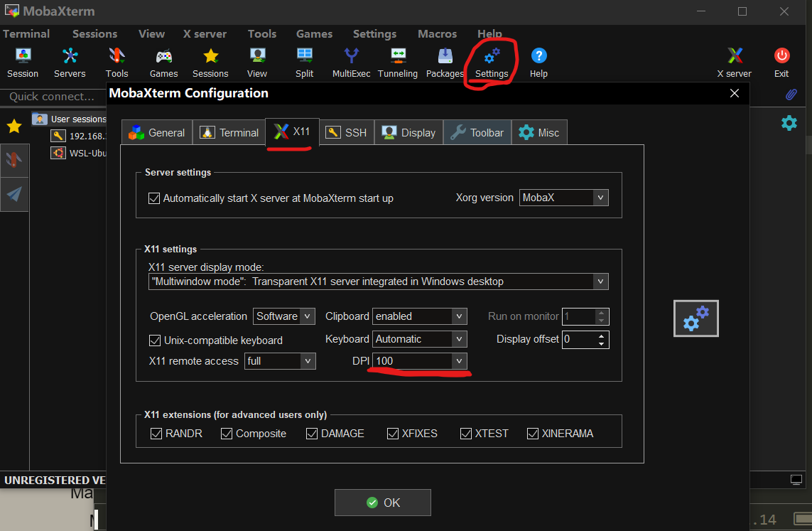This screenshot has width=812, height=531.
Task: Open the View menu in menu bar
Action: tap(152, 33)
